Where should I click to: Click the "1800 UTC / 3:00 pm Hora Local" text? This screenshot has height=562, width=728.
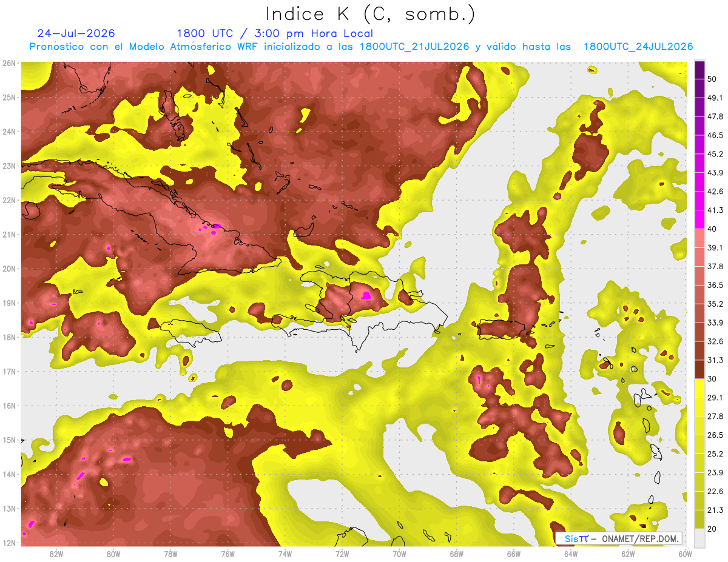coord(275,33)
